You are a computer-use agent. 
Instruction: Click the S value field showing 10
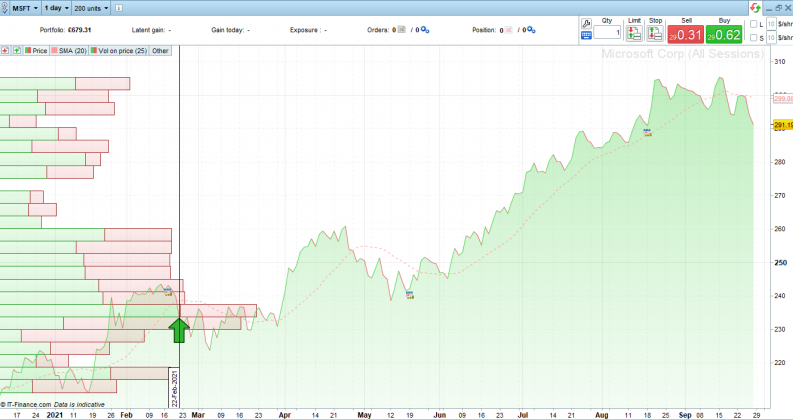(771, 37)
